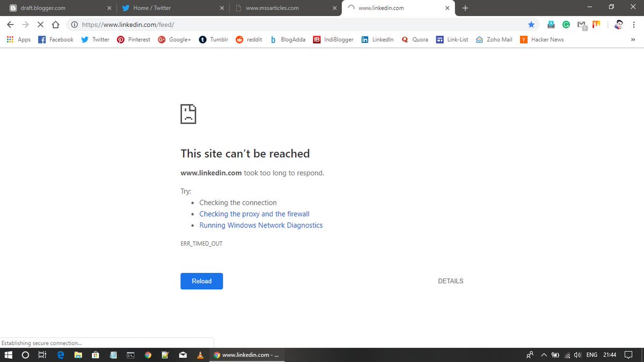Open a new tab with the plus button
The height and width of the screenshot is (362, 644).
(x=465, y=8)
